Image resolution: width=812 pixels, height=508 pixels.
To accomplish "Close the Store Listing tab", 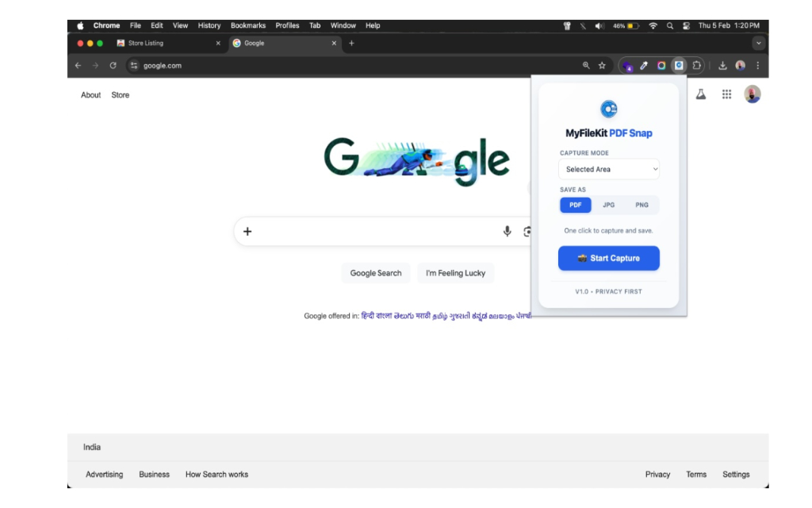I will click(x=218, y=43).
